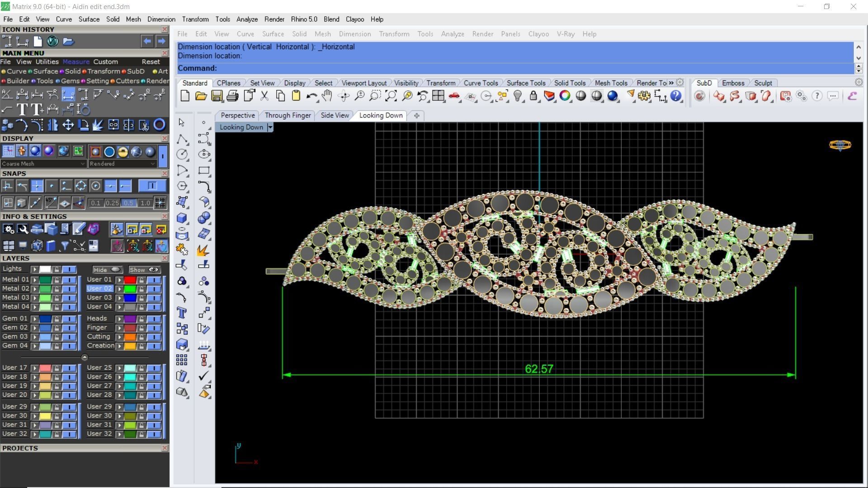Click the orange Cutting layer color swatch
This screenshot has height=488, width=868.
tap(130, 337)
